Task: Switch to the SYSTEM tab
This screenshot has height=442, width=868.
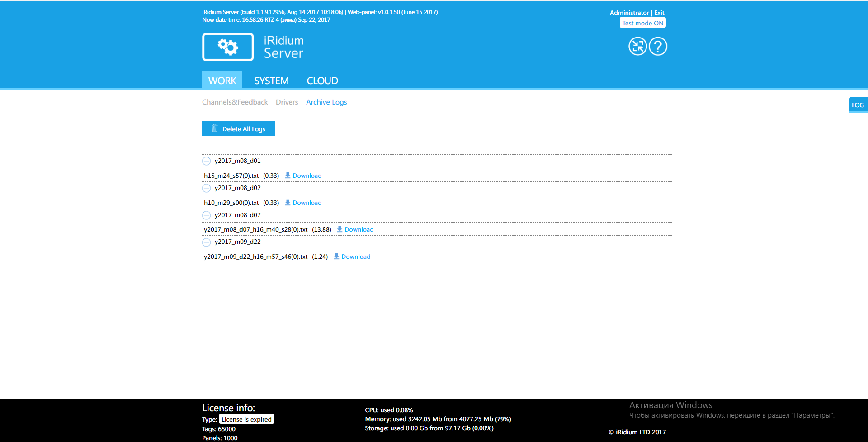Action: point(271,81)
